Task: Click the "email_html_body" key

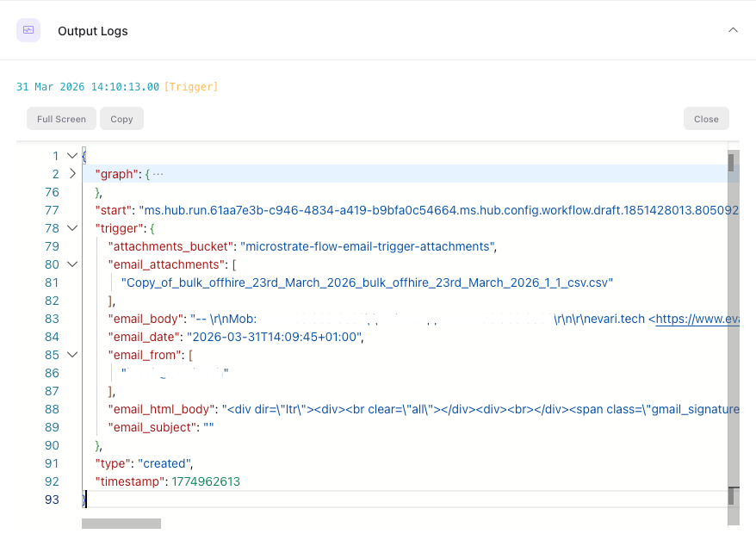Action: point(162,409)
